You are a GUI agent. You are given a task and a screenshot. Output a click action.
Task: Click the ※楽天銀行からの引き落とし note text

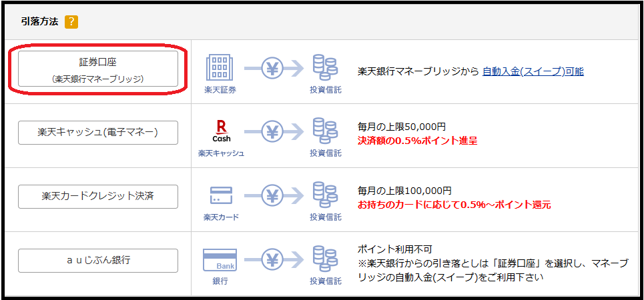[493, 270]
